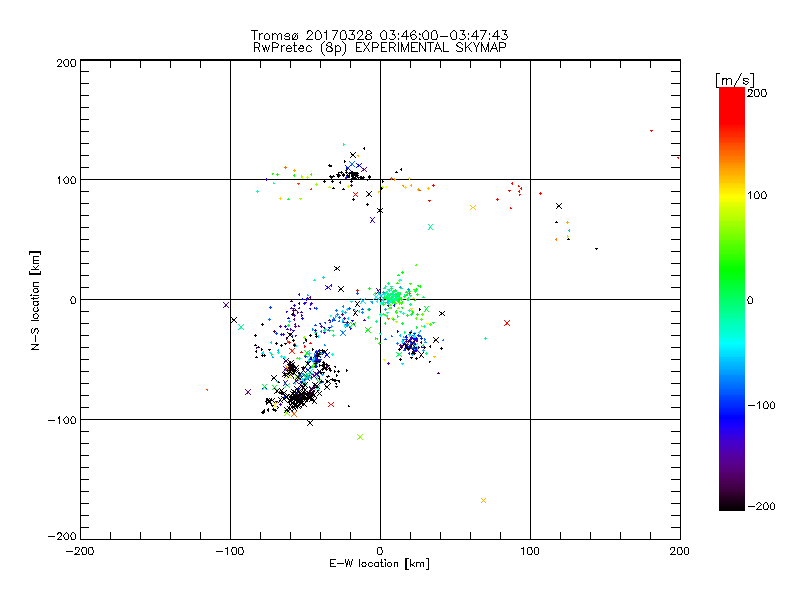
Task: Click the N-S location [km] axis label
Action: point(36,300)
